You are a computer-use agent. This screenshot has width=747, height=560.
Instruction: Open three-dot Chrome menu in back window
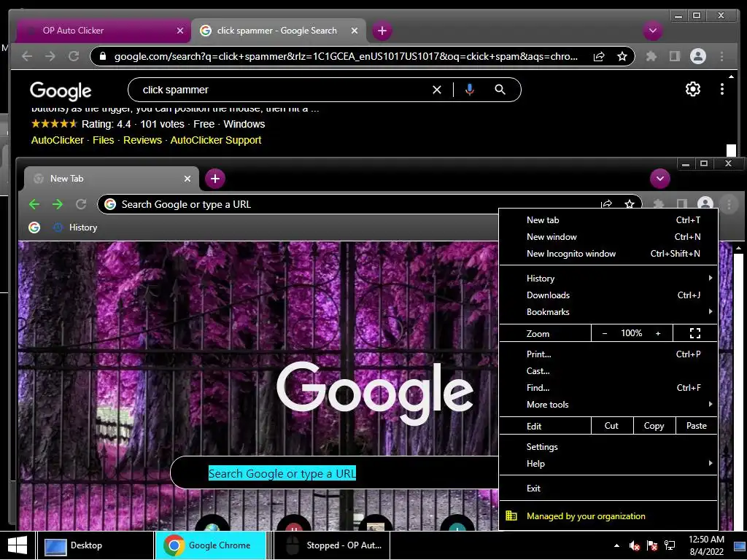click(x=722, y=57)
